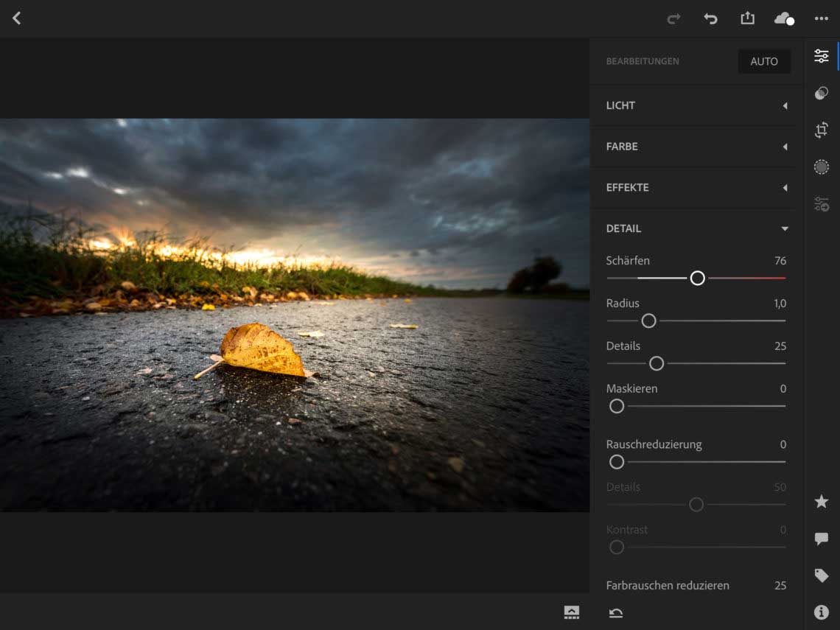
Task: Collapse the Detail section
Action: (x=696, y=228)
